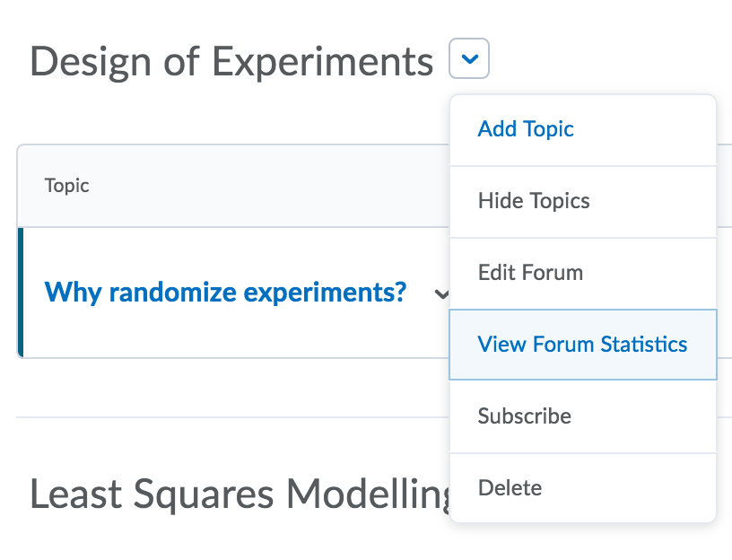Image resolution: width=732 pixels, height=560 pixels.
Task: Click the teal bar on topic row
Action: coord(20,293)
